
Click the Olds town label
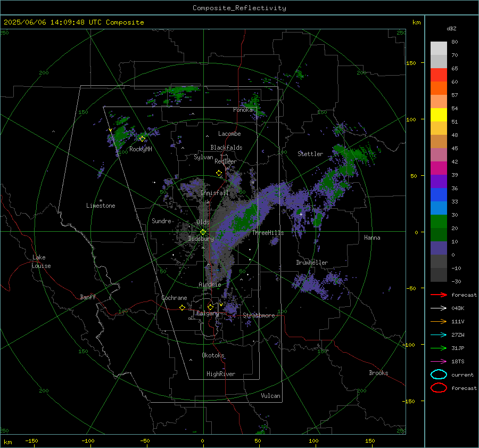pos(203,222)
